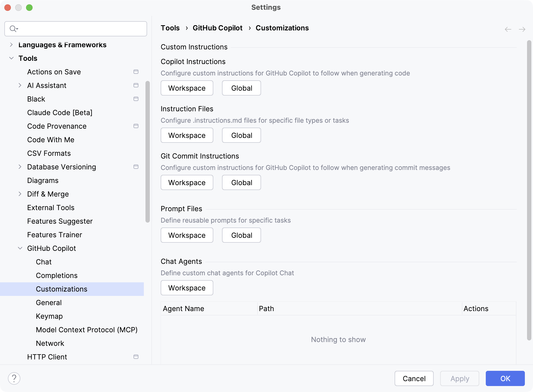Open the Completions settings page

(x=57, y=275)
